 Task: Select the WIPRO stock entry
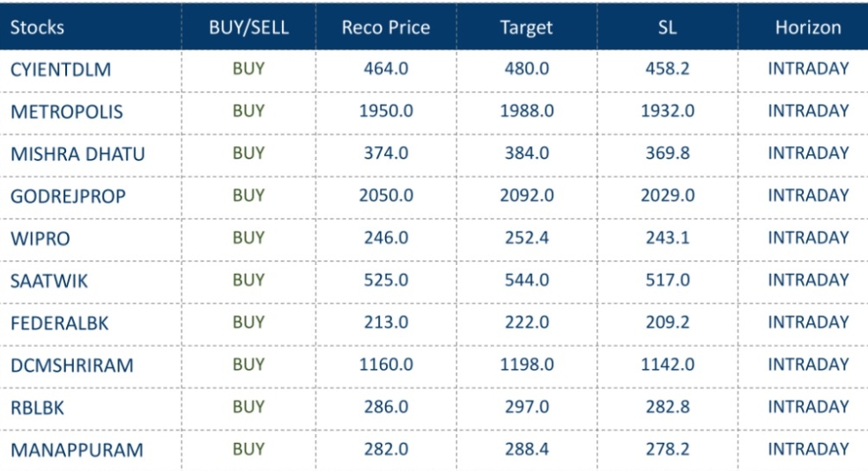click(40, 239)
